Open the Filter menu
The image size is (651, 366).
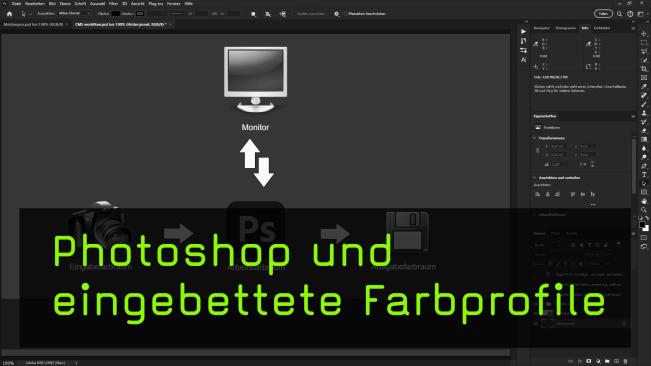tap(113, 3)
